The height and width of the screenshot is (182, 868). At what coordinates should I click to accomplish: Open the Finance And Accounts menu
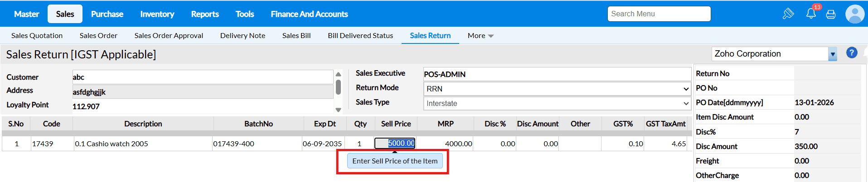tap(309, 14)
